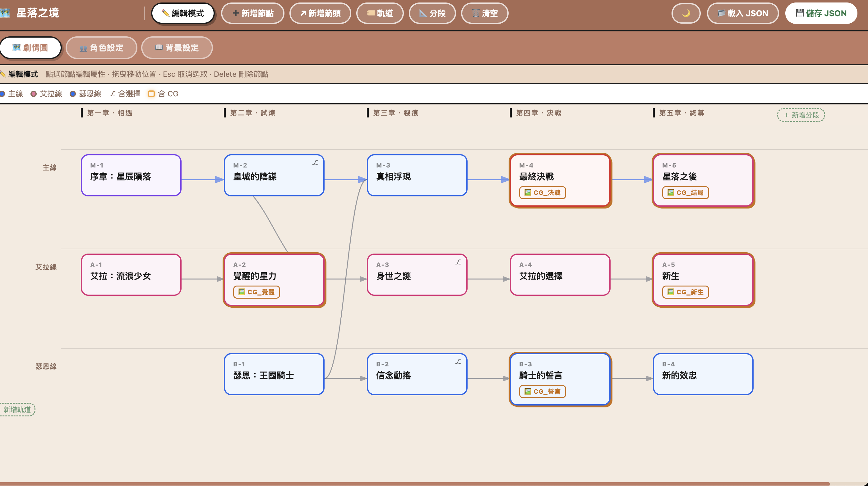Screen dimensions: 868x486
Task: Switch to the 背景設定 tab
Action: (x=177, y=48)
